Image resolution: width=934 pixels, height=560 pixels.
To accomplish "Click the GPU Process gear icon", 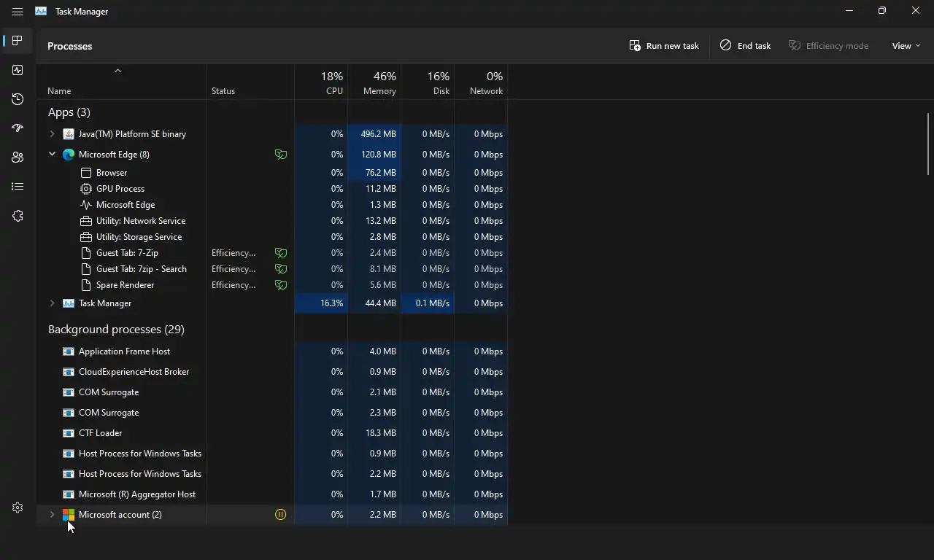I will [x=86, y=189].
